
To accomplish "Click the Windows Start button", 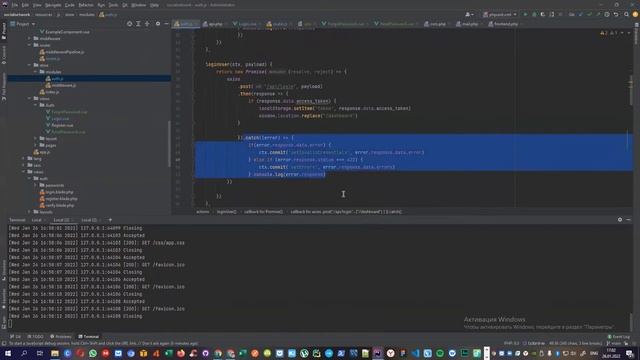I will 8,353.
